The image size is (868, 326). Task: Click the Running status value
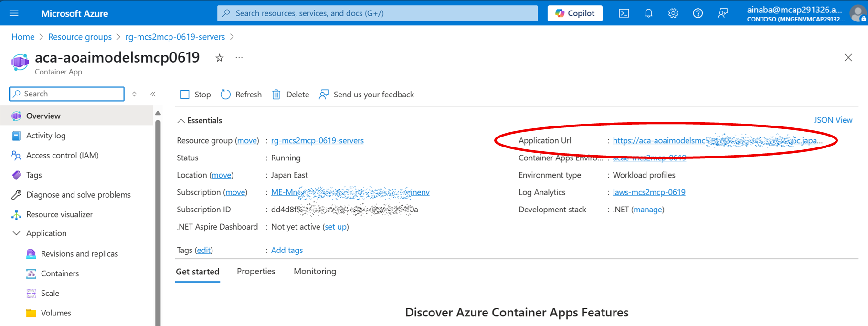tap(286, 158)
